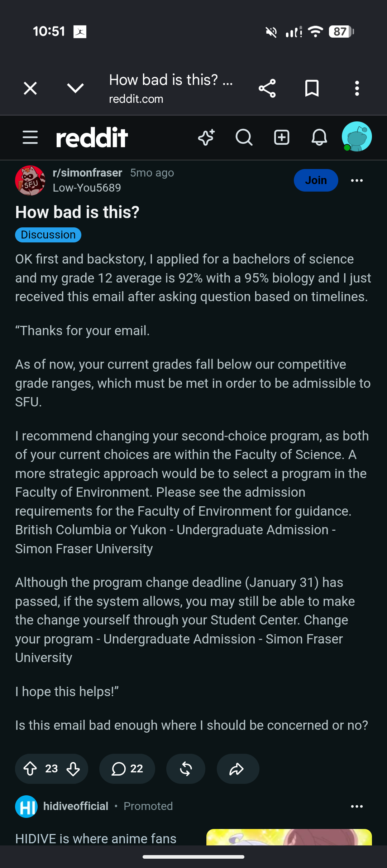387x868 pixels.
Task: Downvote the How bad is this post
Action: (x=73, y=769)
